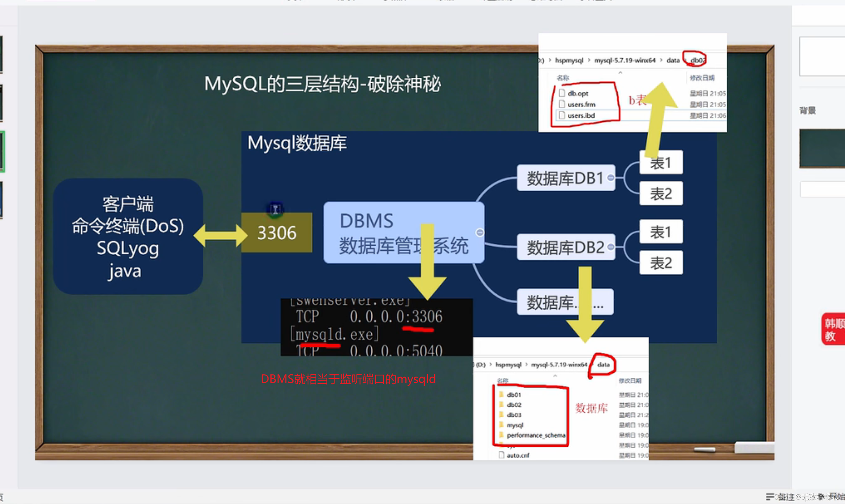Click the auto.cnf file icon
845x504 pixels.
(501, 455)
